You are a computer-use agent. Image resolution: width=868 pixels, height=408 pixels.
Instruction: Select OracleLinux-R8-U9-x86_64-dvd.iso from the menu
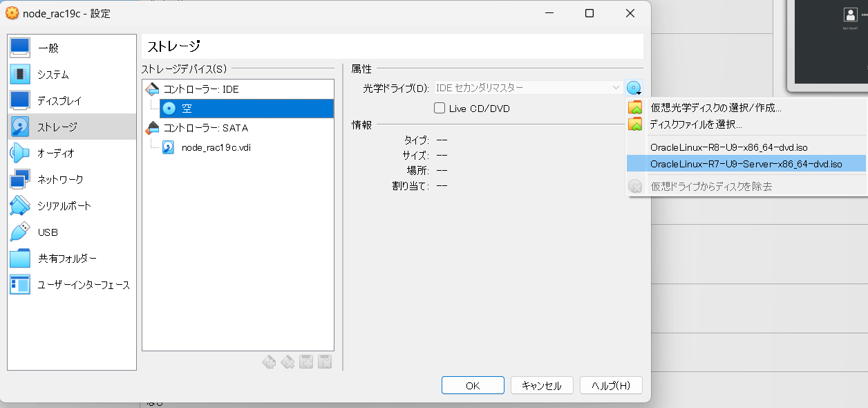pos(746,147)
